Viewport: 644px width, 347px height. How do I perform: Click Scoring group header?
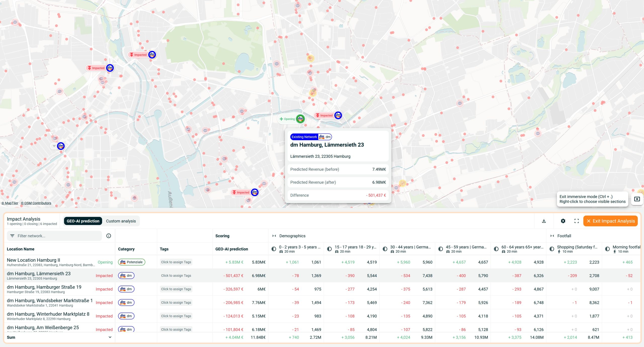[x=222, y=236]
